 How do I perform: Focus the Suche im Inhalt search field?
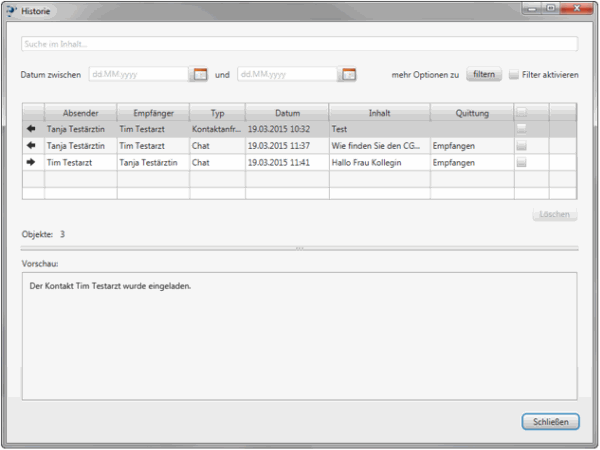pos(299,44)
